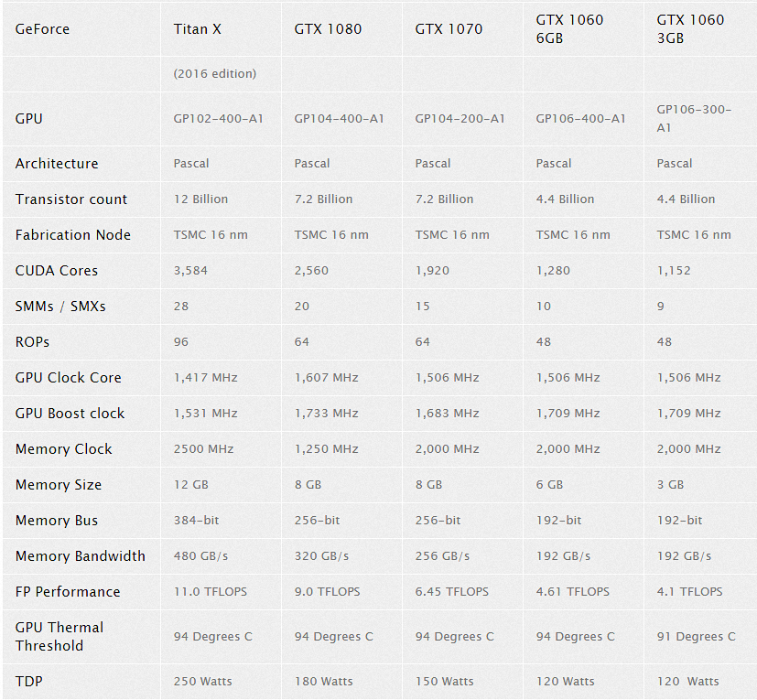The width and height of the screenshot is (757, 700).
Task: Select the 12 Billion transistor count cell
Action: coord(200,199)
